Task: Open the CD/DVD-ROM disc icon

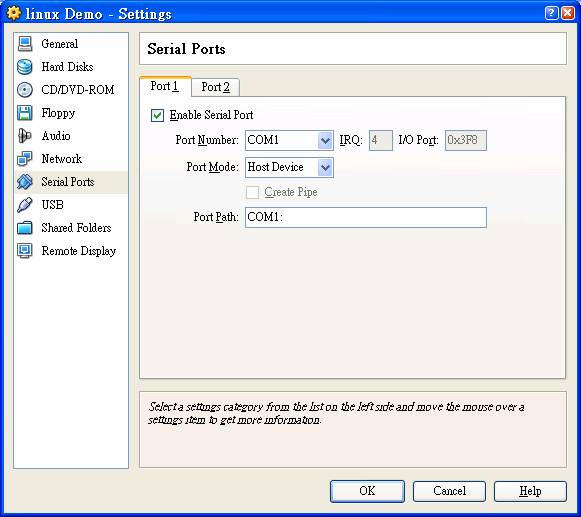Action: 25,90
